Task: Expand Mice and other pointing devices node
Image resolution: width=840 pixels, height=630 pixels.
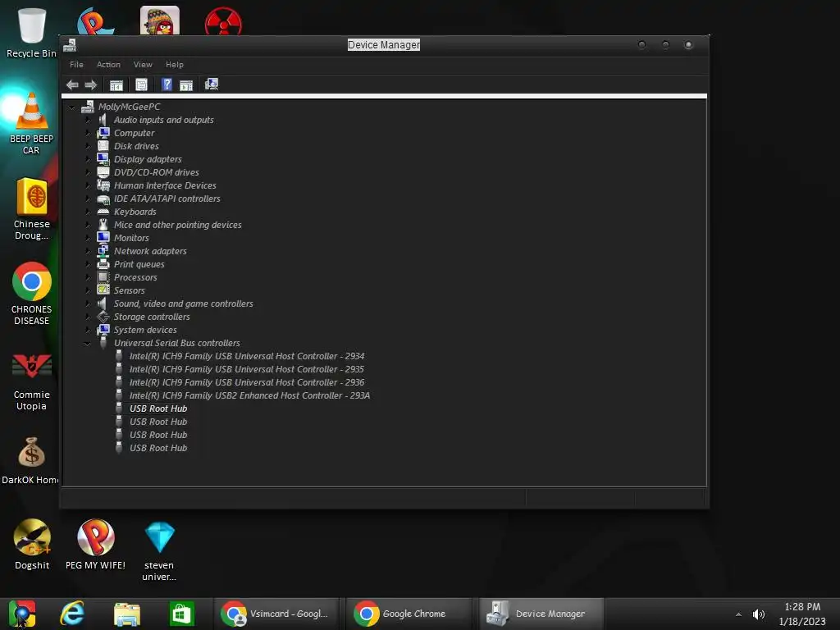Action: 88,225
